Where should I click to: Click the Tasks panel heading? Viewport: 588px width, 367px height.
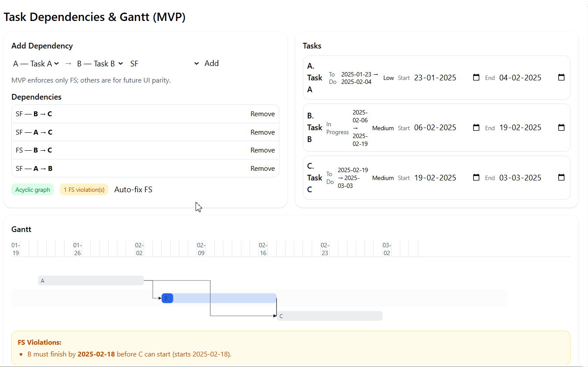(x=312, y=46)
